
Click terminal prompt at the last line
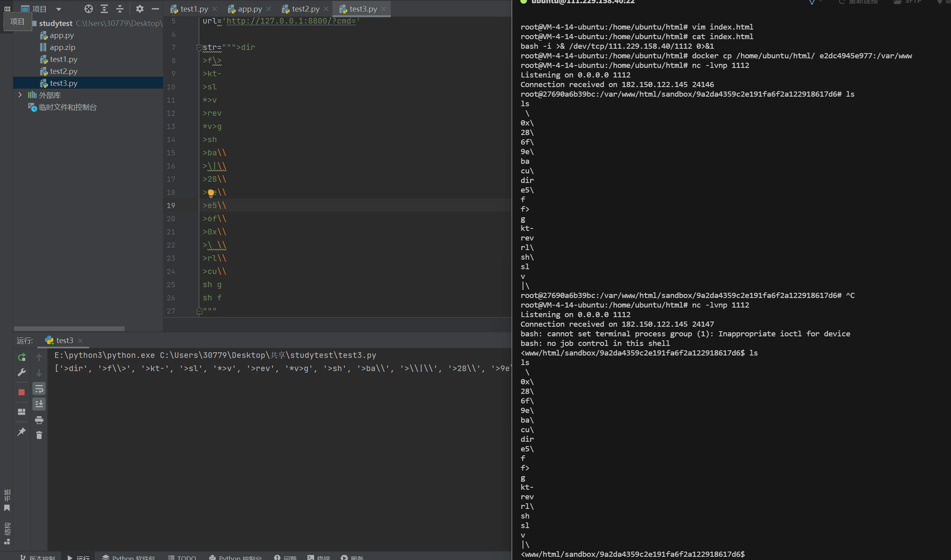[x=633, y=554]
